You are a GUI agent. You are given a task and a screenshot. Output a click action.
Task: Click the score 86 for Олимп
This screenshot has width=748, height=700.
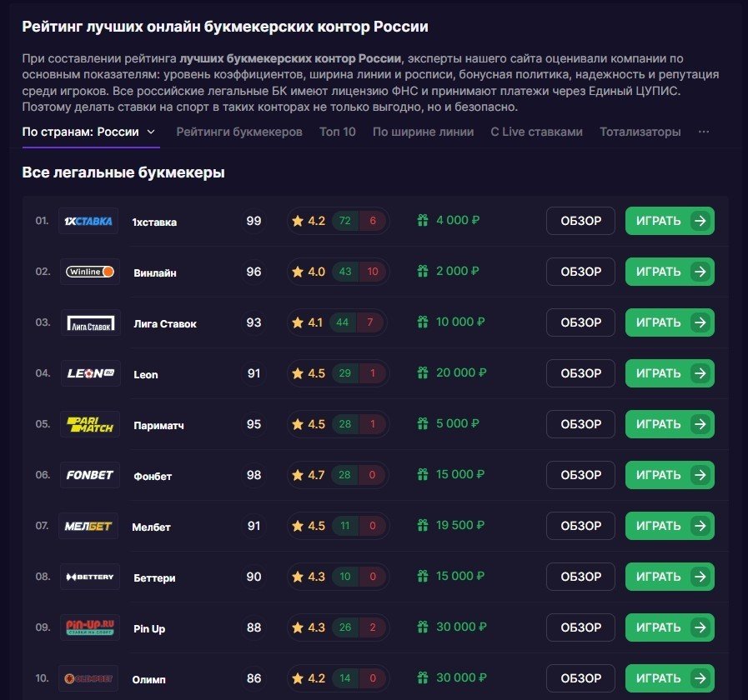[254, 678]
